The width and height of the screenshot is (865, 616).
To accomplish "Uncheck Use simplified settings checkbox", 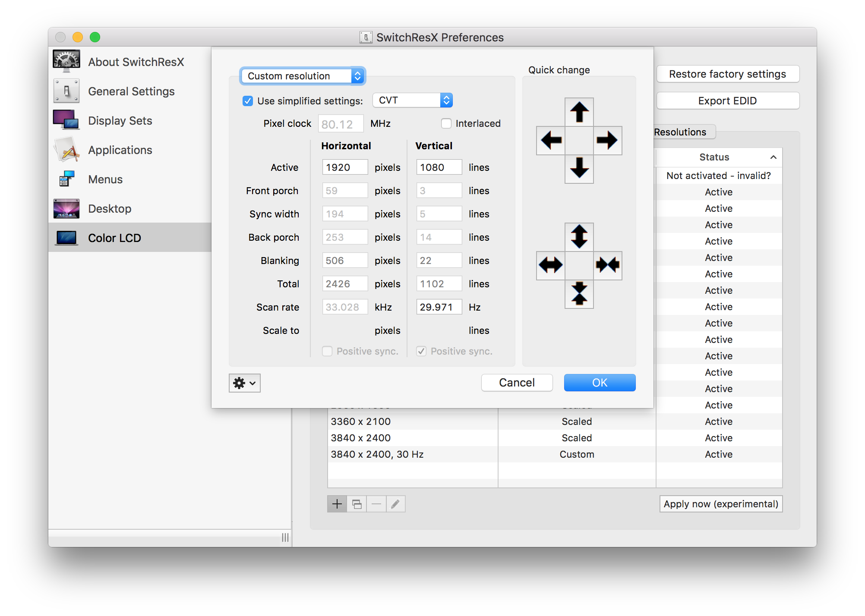I will (x=248, y=101).
